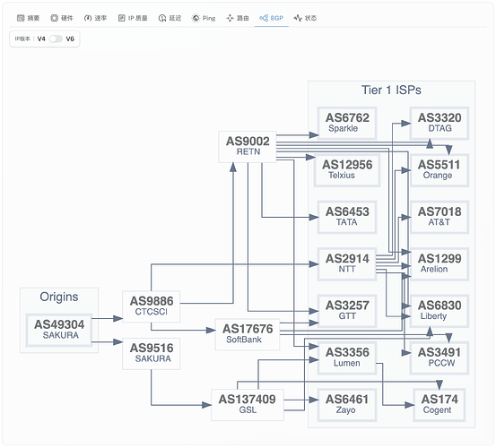The image size is (496, 448).
Task: Select the AS3257 GTT node
Action: coord(347,311)
